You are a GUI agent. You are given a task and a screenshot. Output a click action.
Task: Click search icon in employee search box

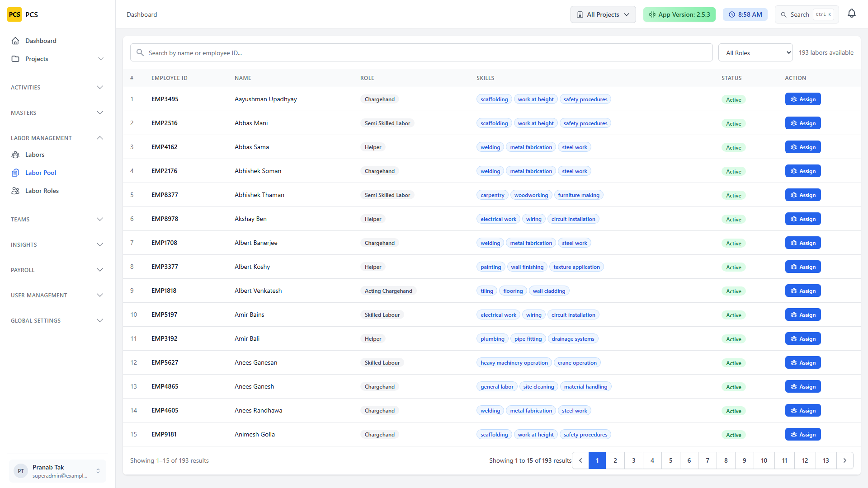[140, 52]
